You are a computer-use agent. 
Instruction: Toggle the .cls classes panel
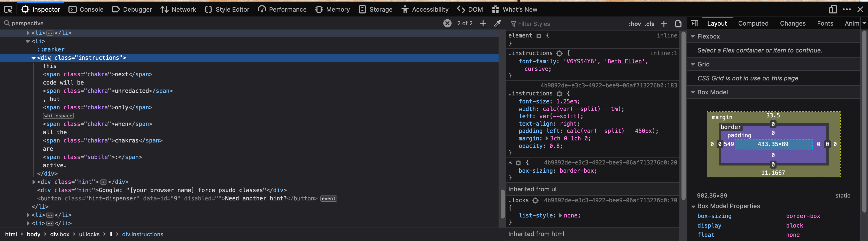tap(649, 24)
